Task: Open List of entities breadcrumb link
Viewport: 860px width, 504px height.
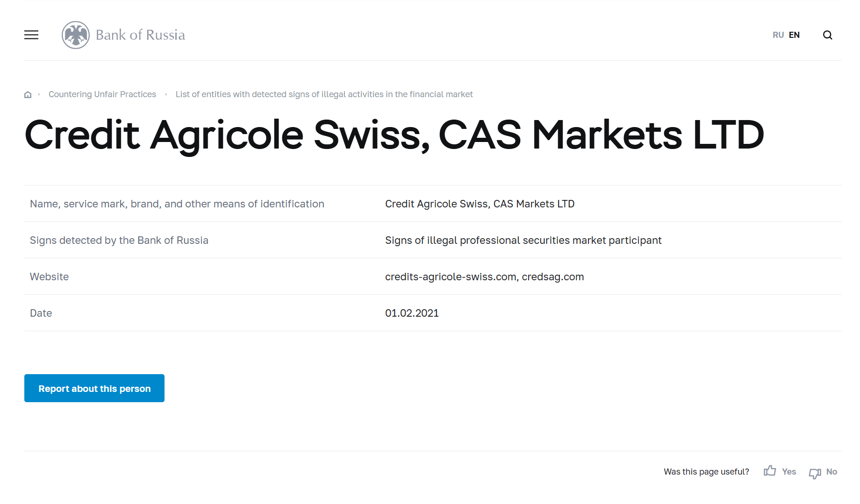Action: tap(324, 94)
